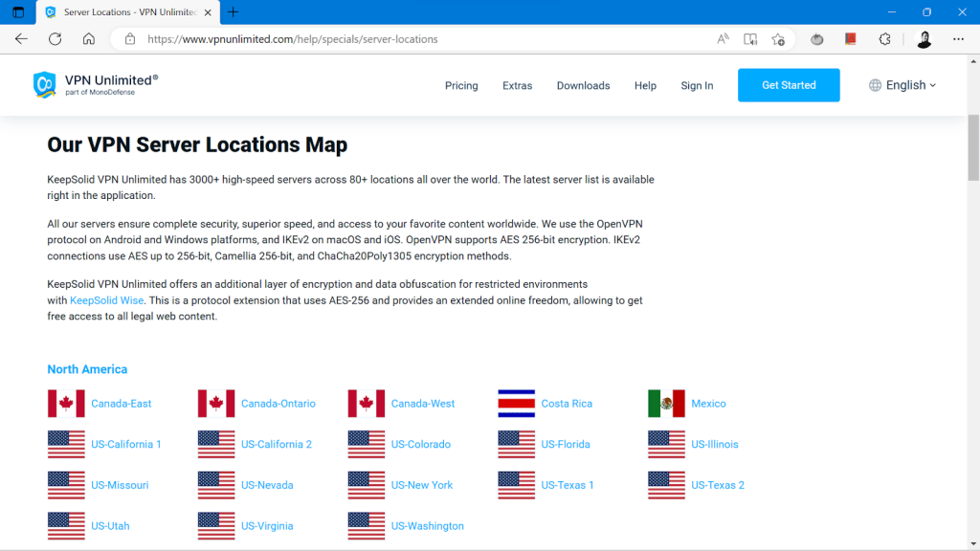Open the Extensions puzzle icon

tap(884, 38)
